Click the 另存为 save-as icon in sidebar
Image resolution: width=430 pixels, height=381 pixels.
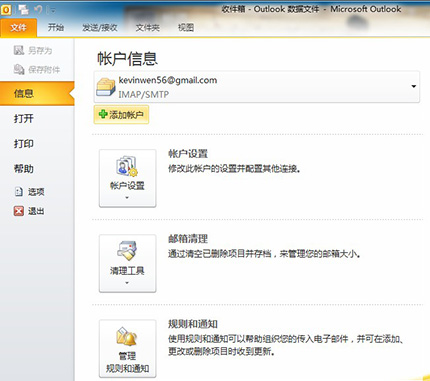pos(19,50)
